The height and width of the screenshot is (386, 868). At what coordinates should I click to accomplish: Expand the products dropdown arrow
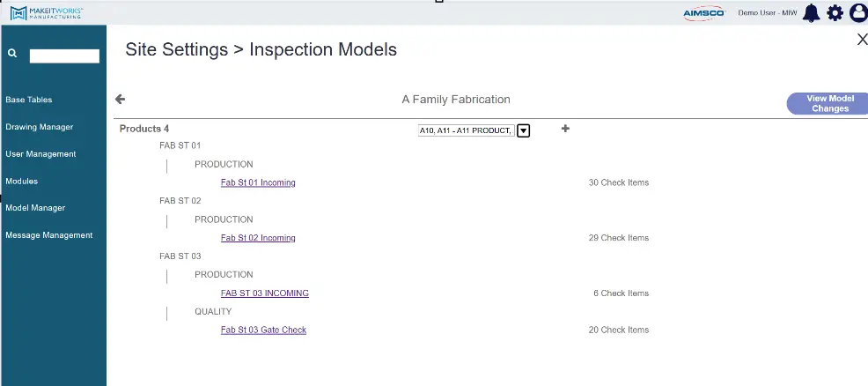523,130
